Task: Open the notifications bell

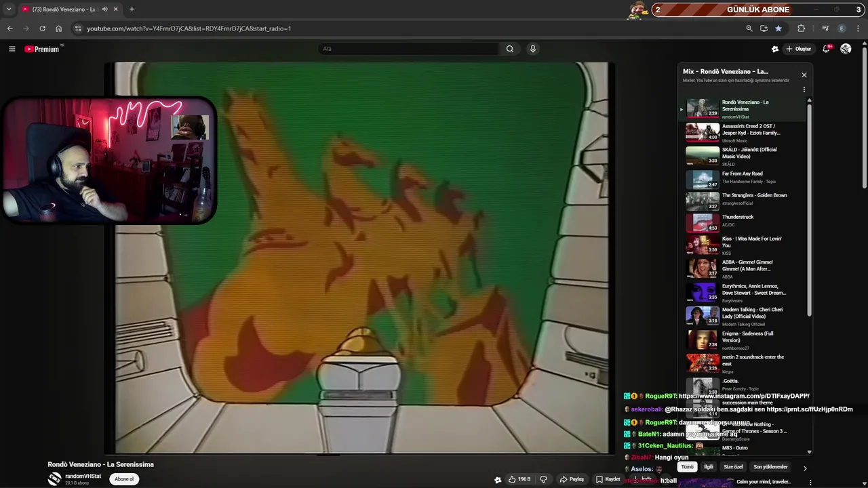Action: coord(827,49)
